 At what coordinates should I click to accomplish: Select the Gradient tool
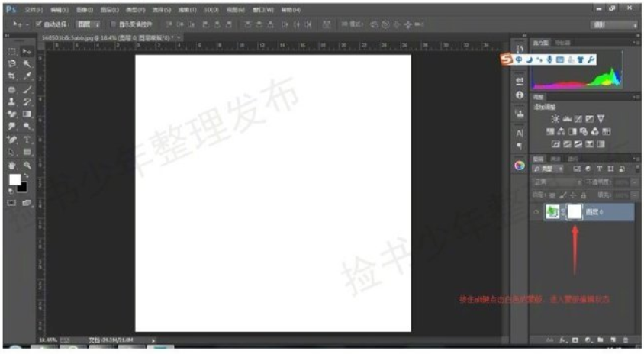[27, 114]
